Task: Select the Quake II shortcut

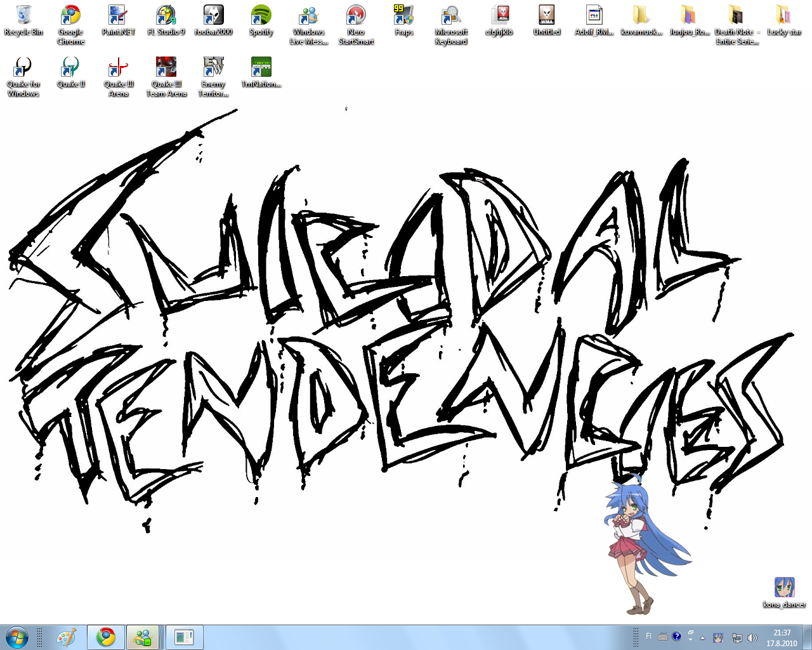Action: click(70, 72)
